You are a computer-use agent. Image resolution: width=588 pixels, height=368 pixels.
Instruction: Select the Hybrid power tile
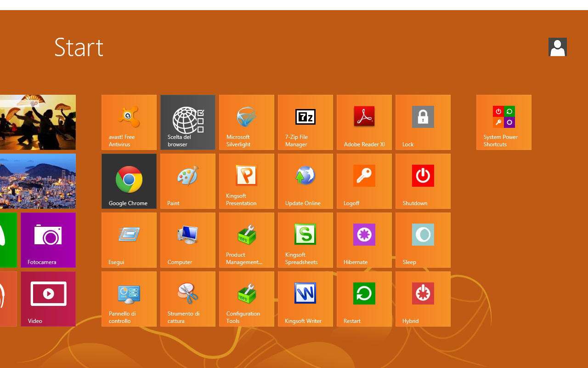click(423, 299)
